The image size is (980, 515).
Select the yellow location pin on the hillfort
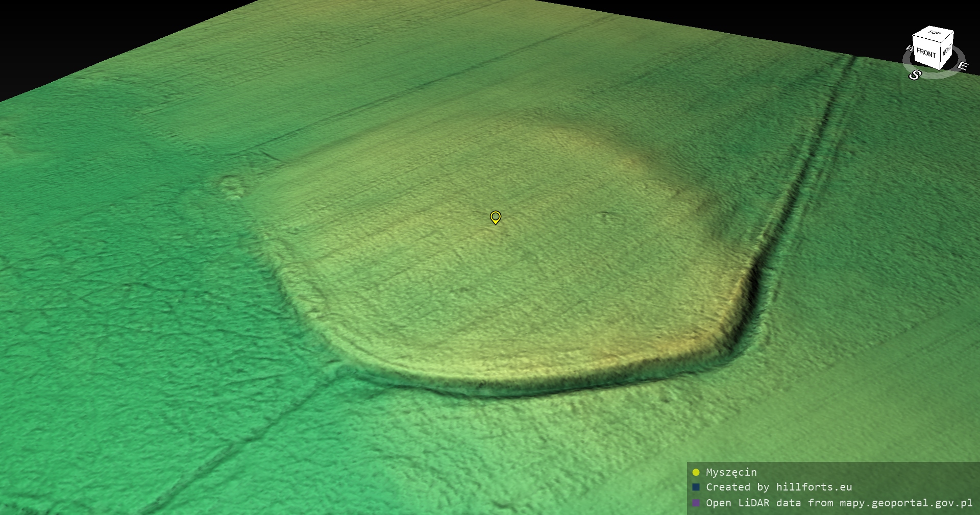tap(495, 217)
